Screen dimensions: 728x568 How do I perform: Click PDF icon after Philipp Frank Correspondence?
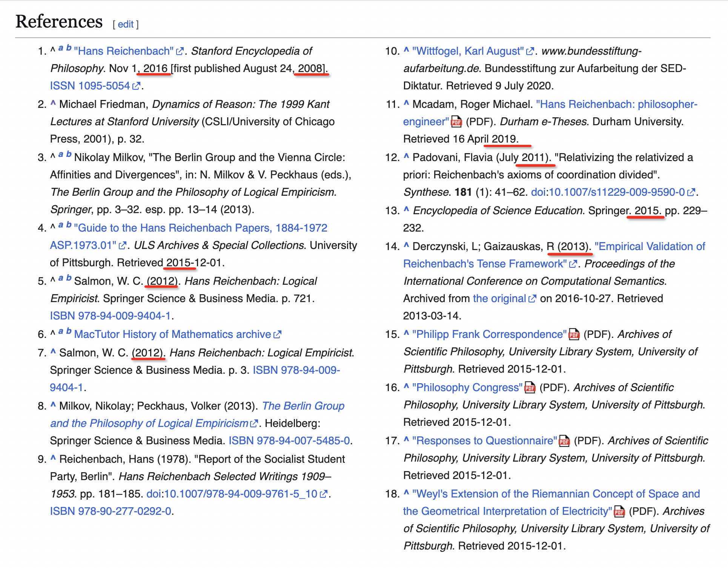tap(574, 334)
